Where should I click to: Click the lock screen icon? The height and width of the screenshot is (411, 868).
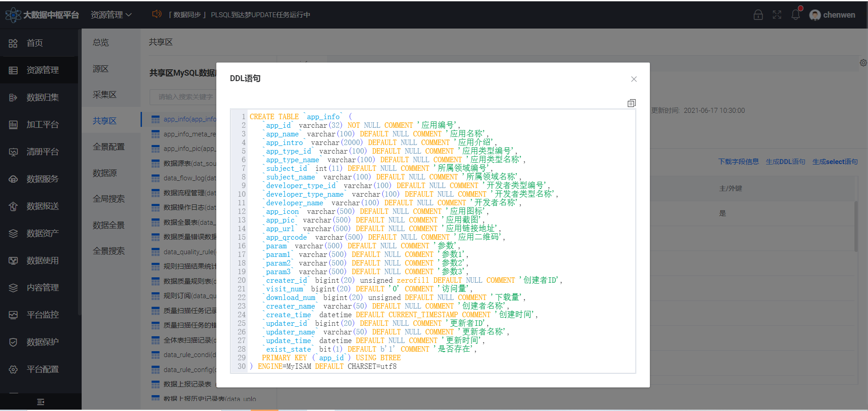[x=758, y=15]
